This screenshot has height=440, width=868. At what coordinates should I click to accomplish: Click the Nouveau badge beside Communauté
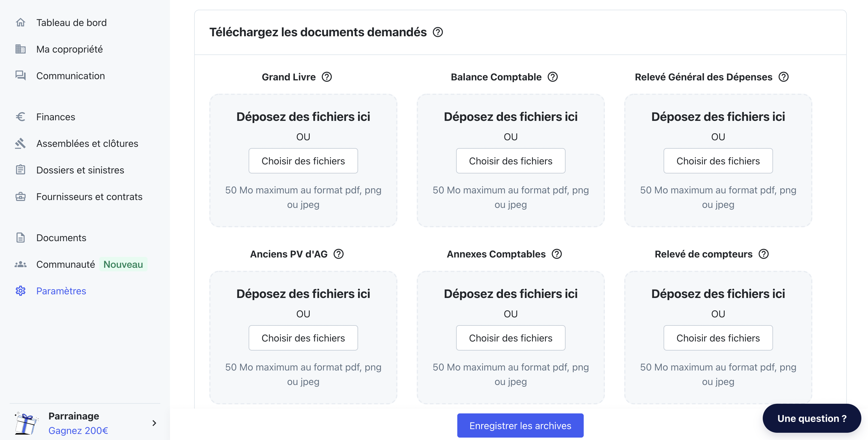(x=123, y=264)
